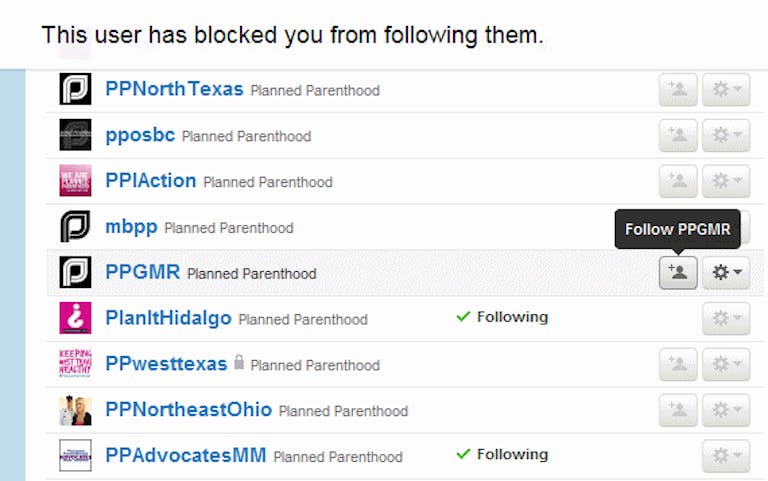Click the PPNortheastOhio profile photo
Viewport: 768px width, 481px height.
pyautogui.click(x=75, y=409)
